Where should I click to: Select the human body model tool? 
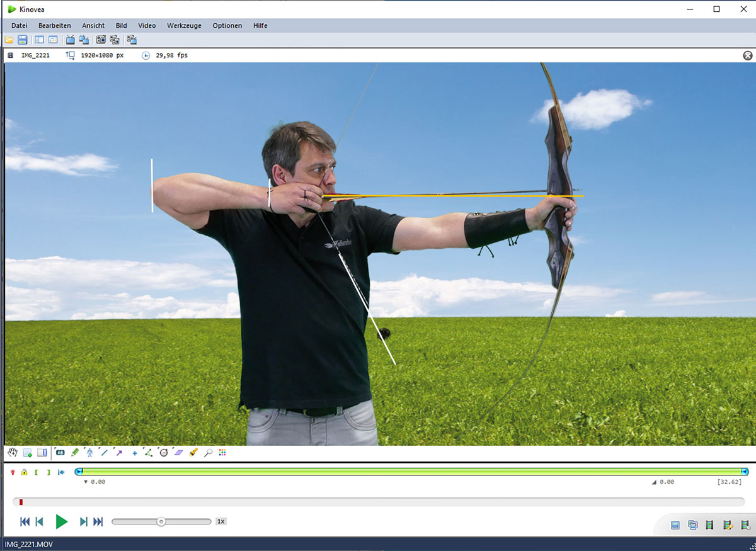pyautogui.click(x=89, y=452)
